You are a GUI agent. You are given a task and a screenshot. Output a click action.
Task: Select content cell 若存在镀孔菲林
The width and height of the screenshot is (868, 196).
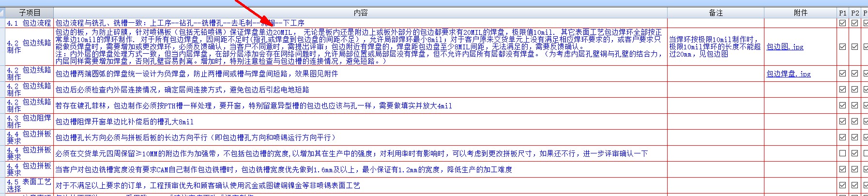(360, 106)
